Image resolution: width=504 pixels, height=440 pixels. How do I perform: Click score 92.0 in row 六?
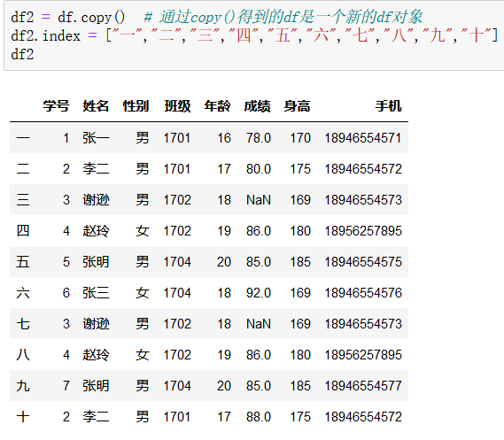(259, 292)
